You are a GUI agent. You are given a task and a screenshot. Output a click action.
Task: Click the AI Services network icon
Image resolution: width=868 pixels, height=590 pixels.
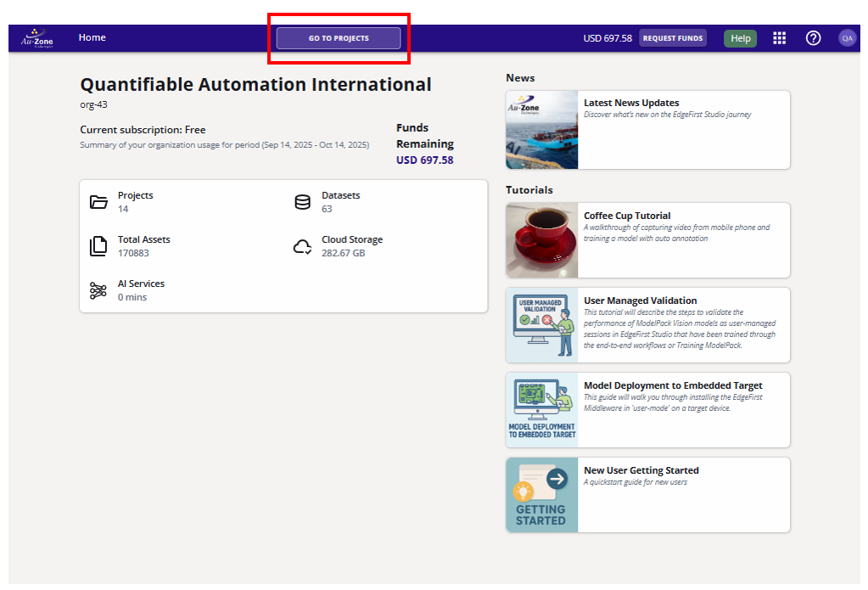(x=98, y=290)
